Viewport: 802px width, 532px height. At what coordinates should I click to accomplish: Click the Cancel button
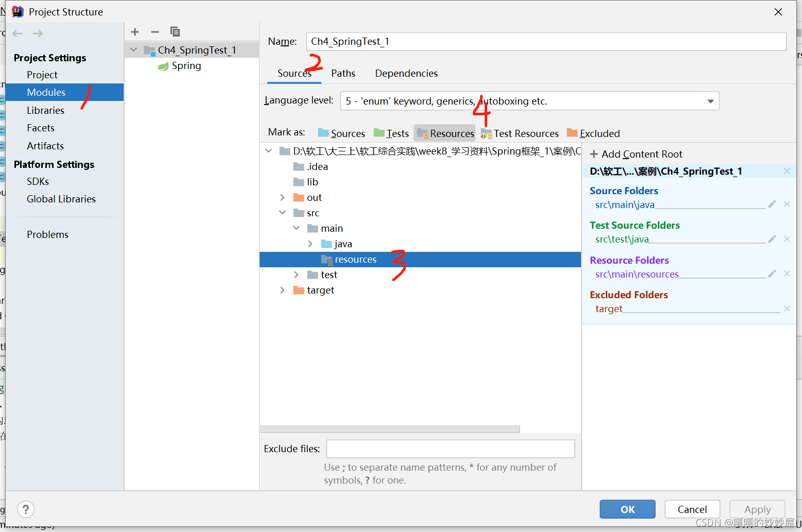[692, 509]
